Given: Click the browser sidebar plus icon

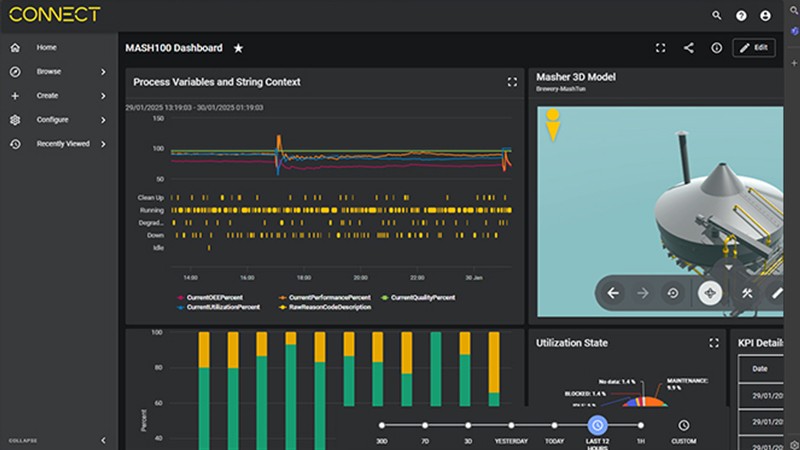Looking at the screenshot, I should tap(794, 63).
